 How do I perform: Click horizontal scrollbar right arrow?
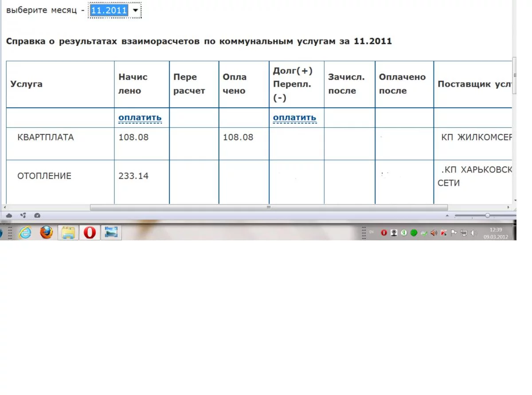[509, 207]
